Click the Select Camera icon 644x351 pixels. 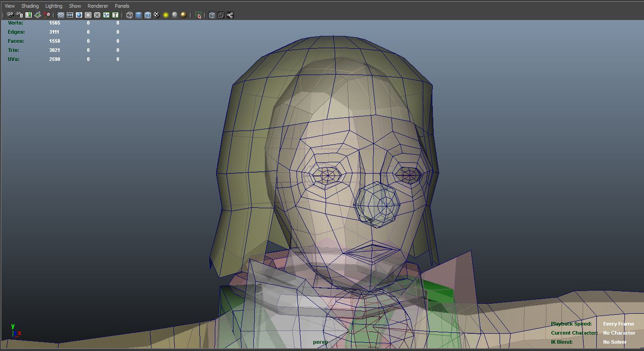pyautogui.click(x=10, y=15)
